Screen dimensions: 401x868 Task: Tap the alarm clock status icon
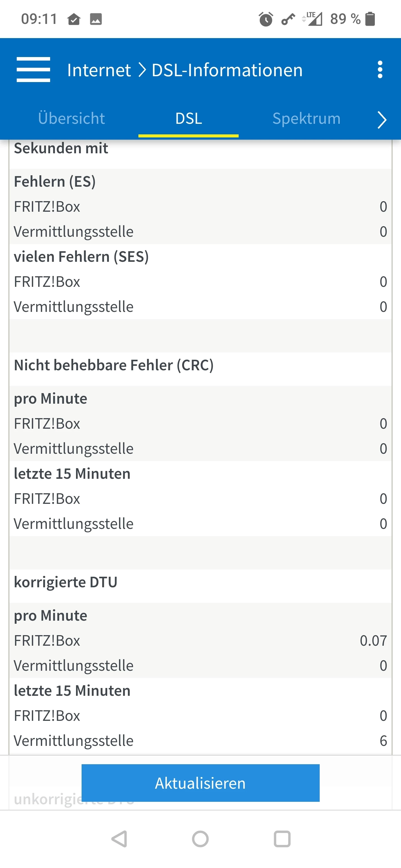pyautogui.click(x=266, y=19)
